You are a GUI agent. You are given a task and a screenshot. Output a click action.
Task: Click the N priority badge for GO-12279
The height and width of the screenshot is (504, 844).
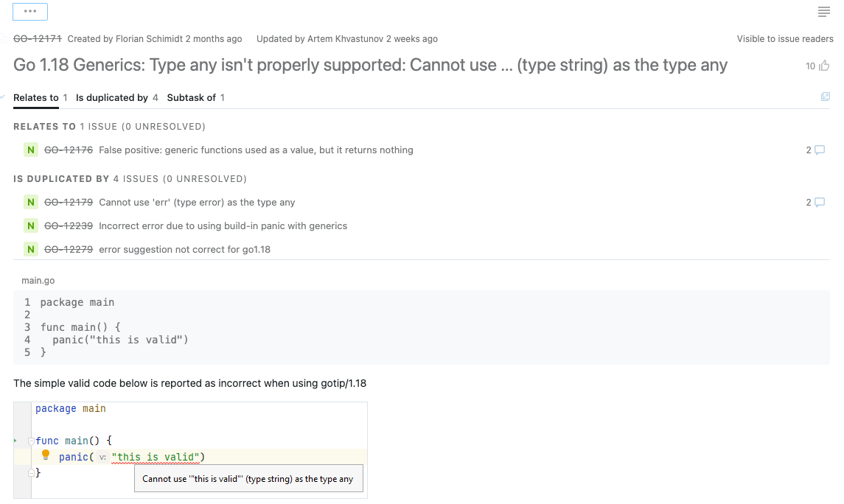(x=30, y=249)
